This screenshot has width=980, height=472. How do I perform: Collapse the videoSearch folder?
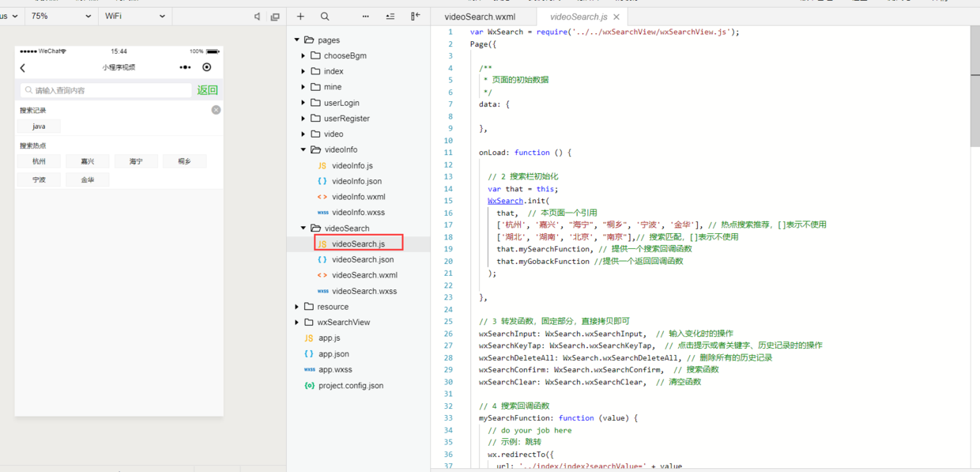[x=303, y=228]
